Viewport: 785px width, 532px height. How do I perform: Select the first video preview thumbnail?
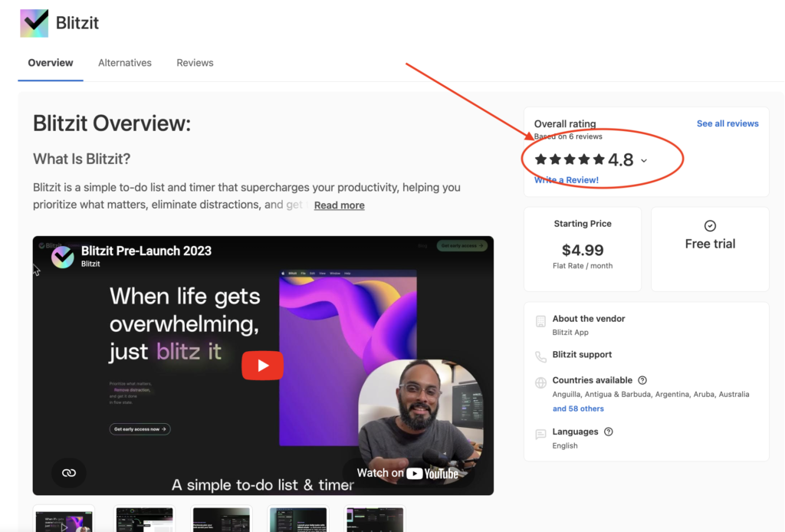[x=64, y=519]
